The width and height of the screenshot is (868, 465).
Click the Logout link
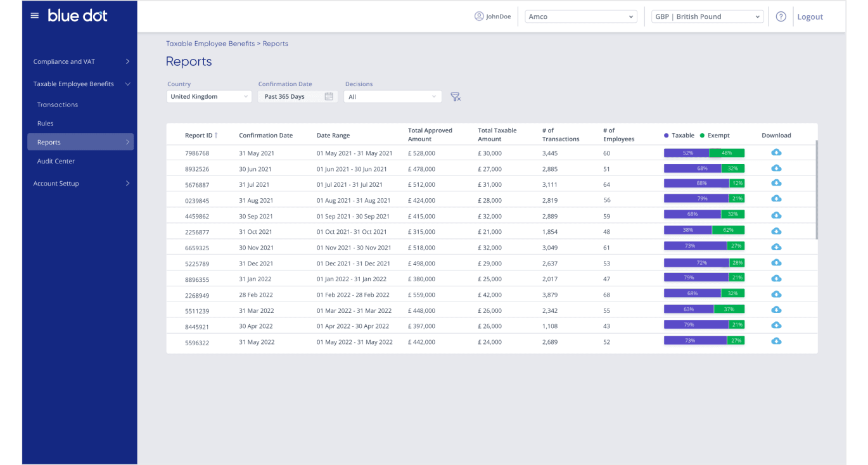point(810,17)
